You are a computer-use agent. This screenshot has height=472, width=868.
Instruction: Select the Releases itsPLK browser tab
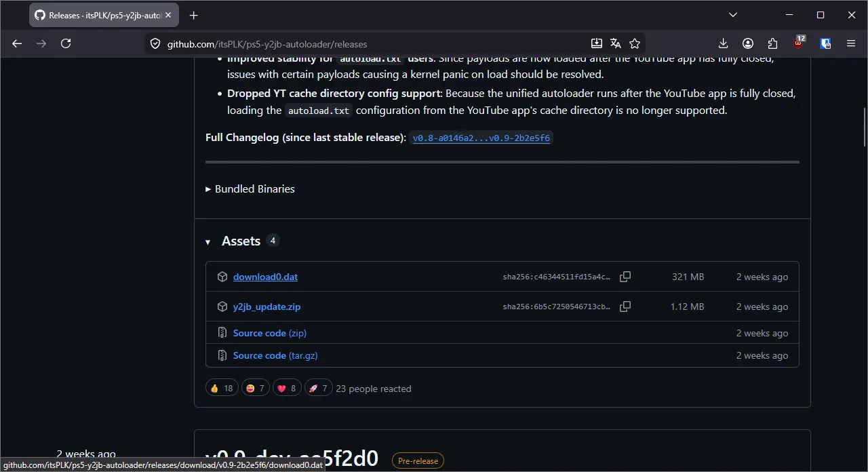pos(104,15)
